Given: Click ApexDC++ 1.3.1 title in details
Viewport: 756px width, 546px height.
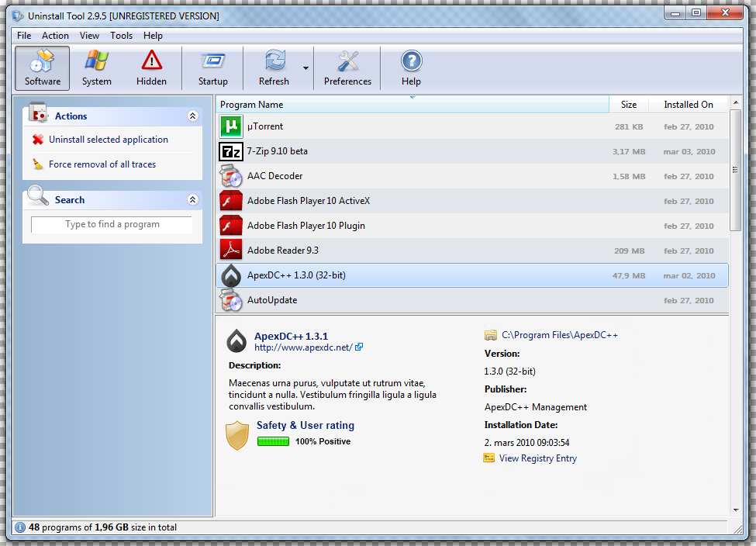Looking at the screenshot, I should [292, 336].
